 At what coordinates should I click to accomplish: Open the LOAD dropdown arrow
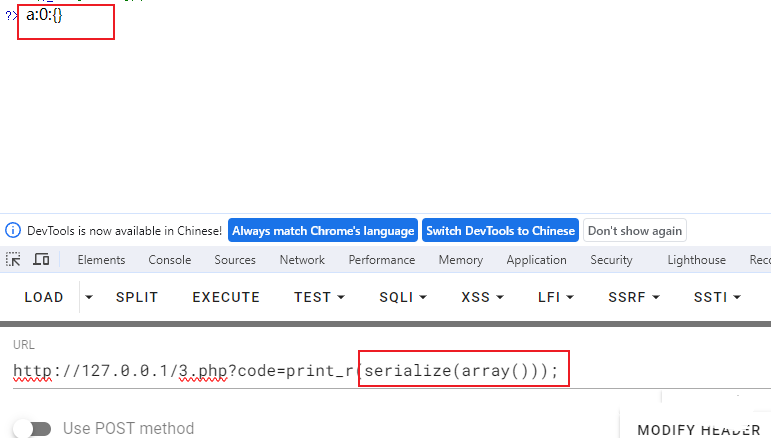(x=89, y=297)
